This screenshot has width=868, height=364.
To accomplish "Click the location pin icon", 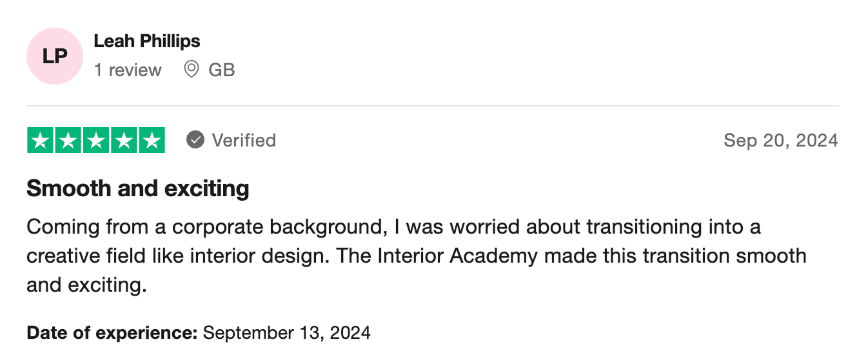I will 191,69.
